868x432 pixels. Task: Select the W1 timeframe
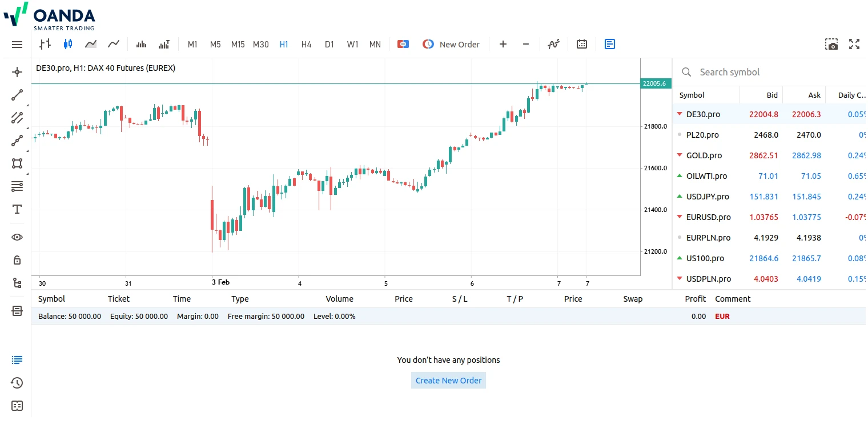pos(353,45)
